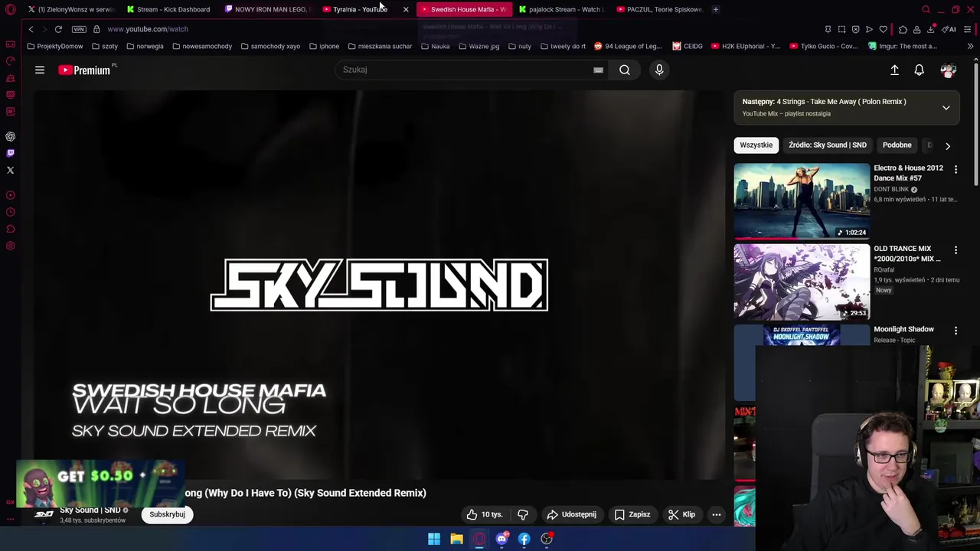Screen dimensions: 980x551
Task: Take a snapshot with the toolbar capture icon
Action: [x=841, y=29]
